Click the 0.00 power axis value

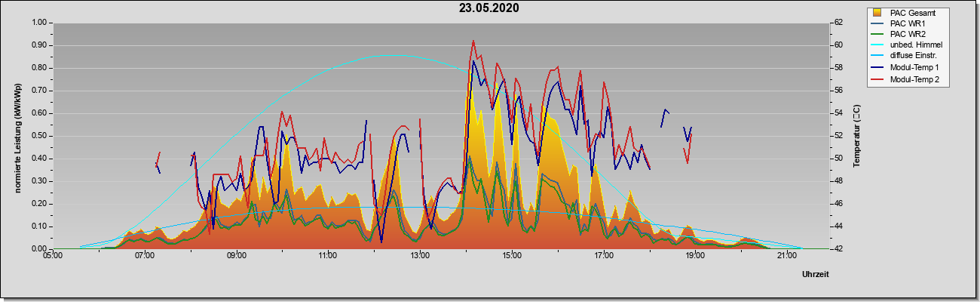[38, 249]
